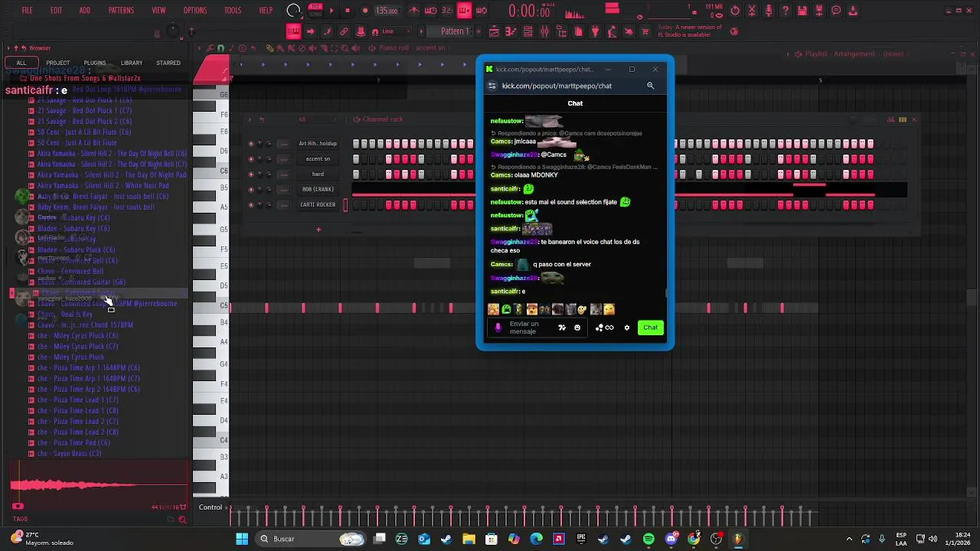The image size is (980, 551).
Task: Toggle the wait-for-input icon next to metronome
Action: point(431,11)
